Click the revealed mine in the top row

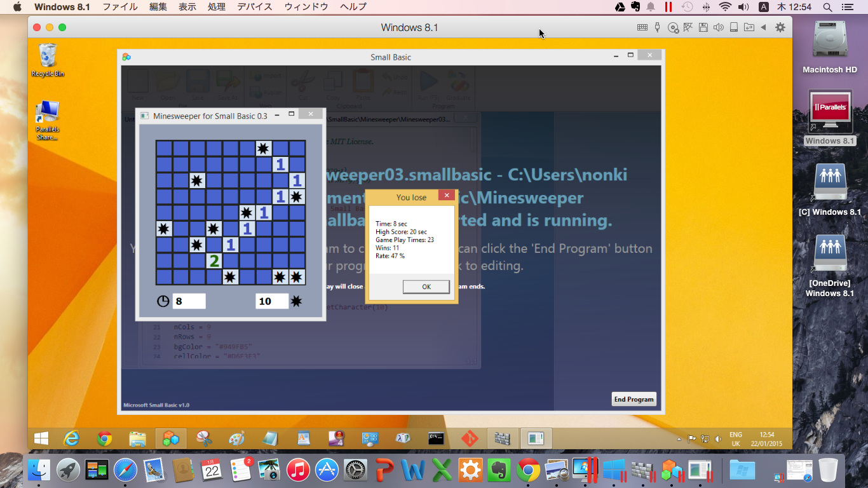(263, 149)
